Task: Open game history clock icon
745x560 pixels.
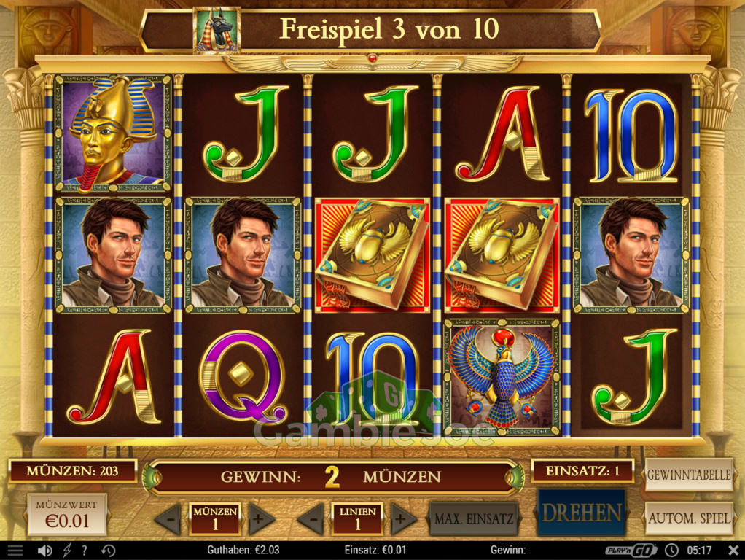Action: tap(109, 551)
